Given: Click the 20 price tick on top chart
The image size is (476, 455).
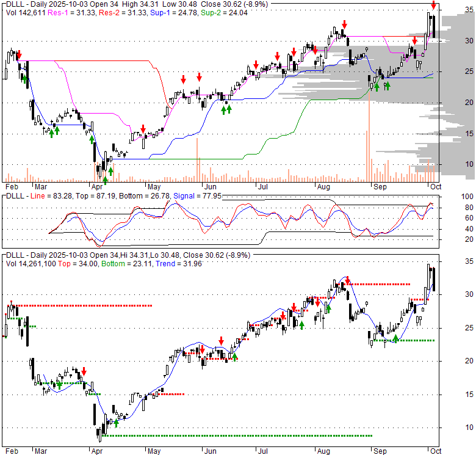Looking at the screenshot, I should pos(469,103).
